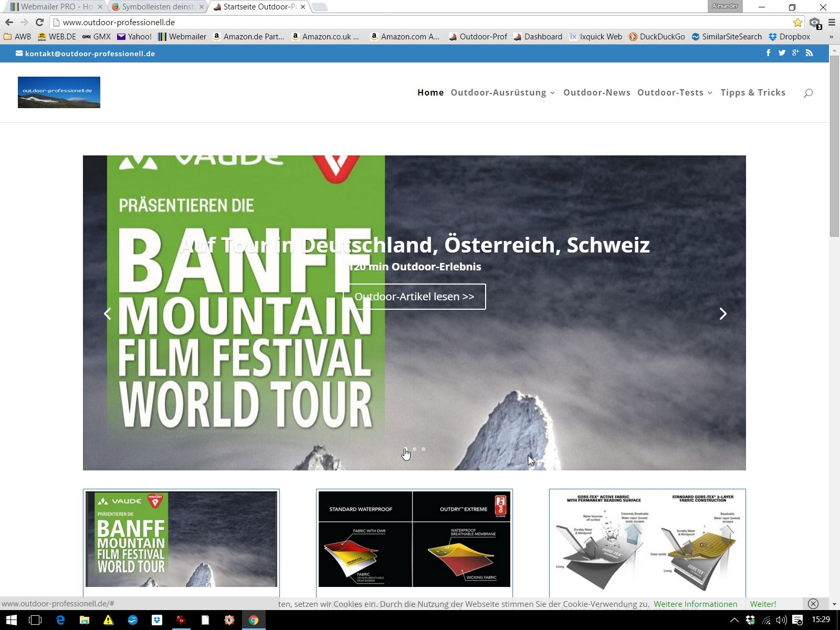Show previous slide with left arrow
The image size is (840, 630).
pos(107,314)
